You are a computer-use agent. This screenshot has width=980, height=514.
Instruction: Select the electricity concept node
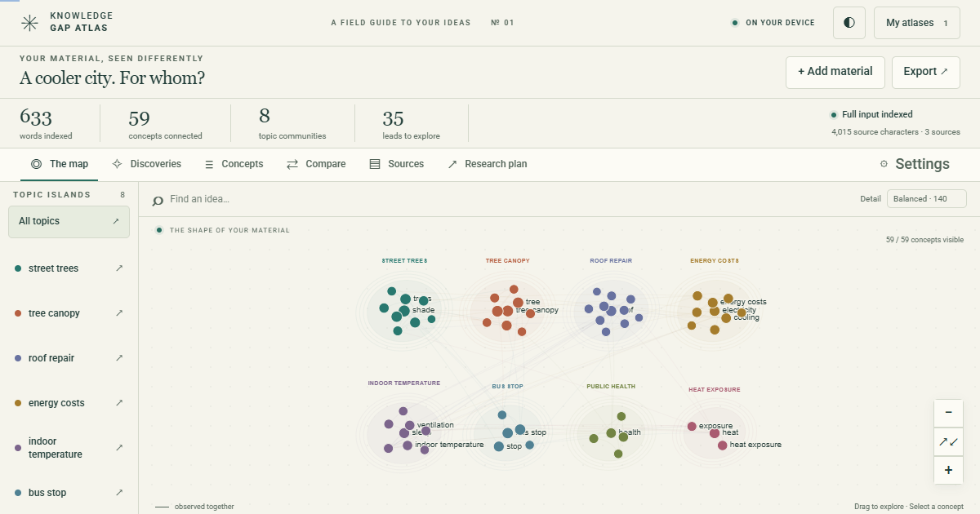[x=715, y=311]
